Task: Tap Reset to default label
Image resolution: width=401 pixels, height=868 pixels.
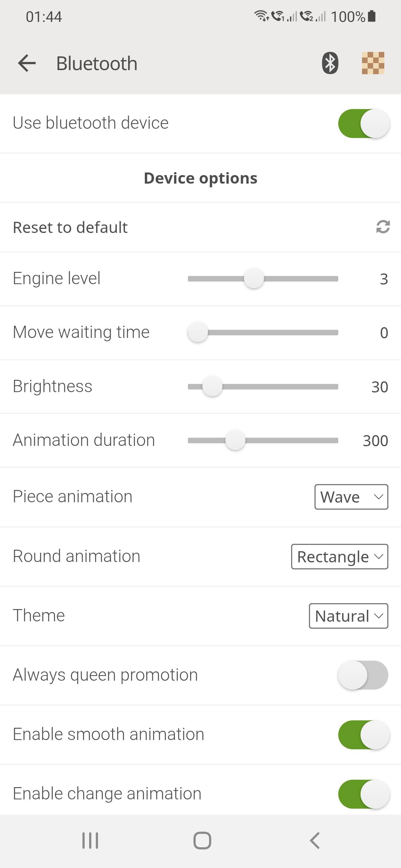Action: point(71,227)
